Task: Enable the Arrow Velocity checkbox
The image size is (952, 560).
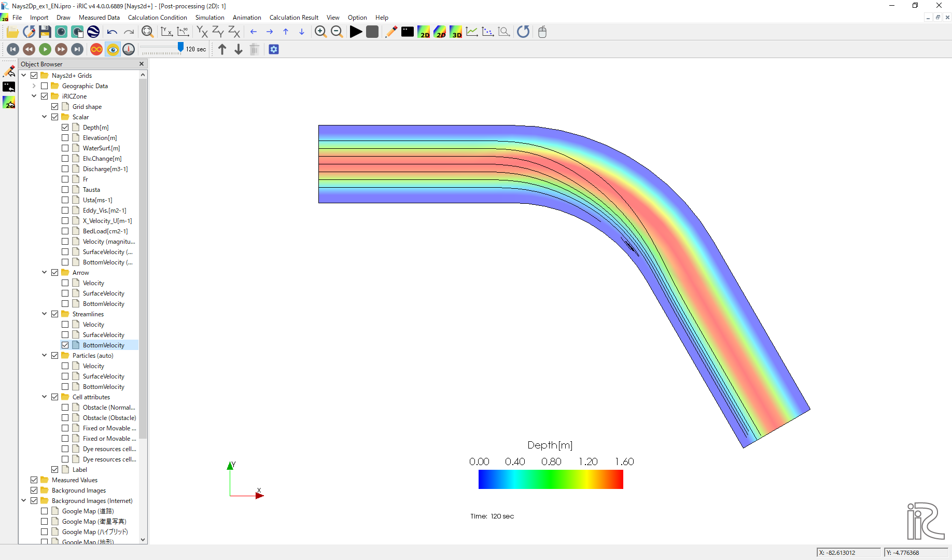Action: pos(65,283)
